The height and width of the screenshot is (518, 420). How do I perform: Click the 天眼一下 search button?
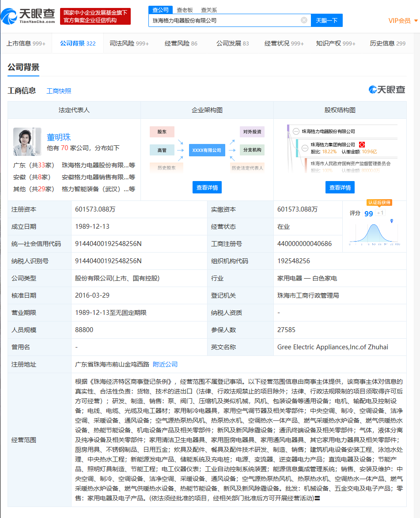[x=326, y=20]
